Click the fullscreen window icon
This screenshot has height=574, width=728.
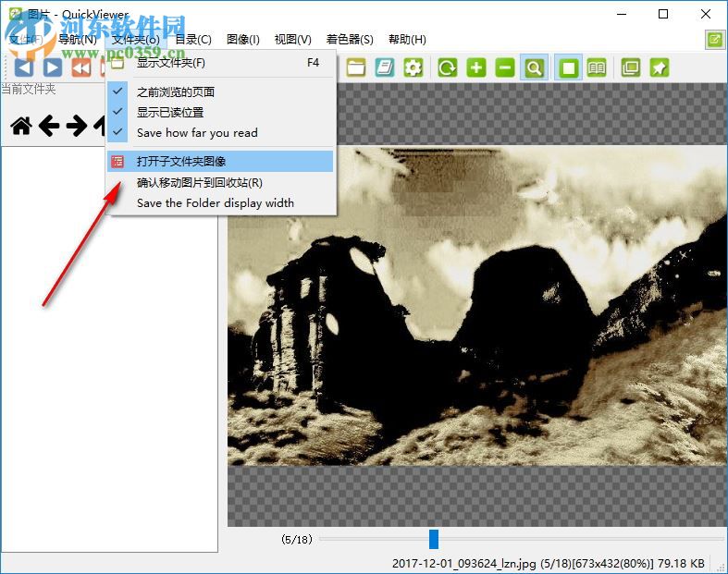(x=631, y=67)
